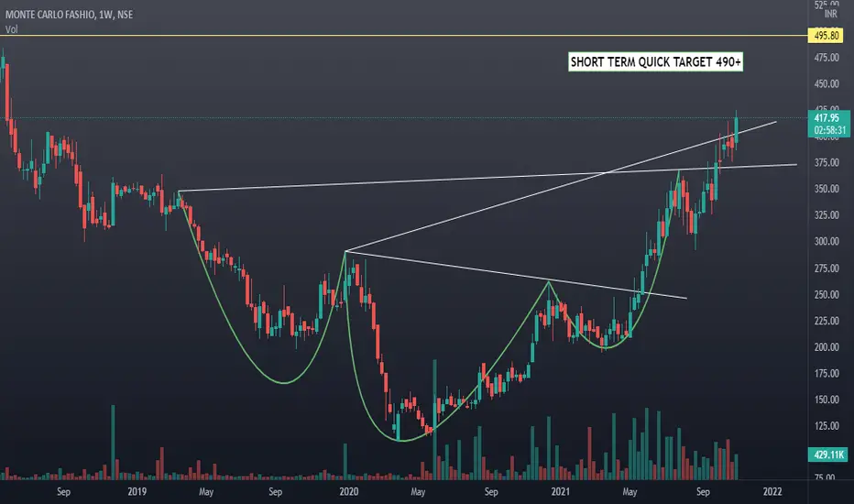Select the SHORT TERM QUICK TARGET 490+ text box
The image size is (854, 504).
(x=655, y=62)
